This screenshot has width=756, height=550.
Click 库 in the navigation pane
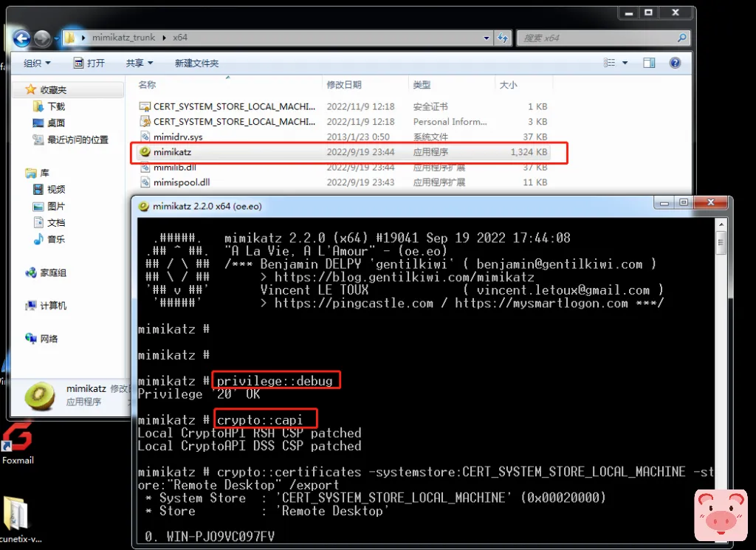coord(44,173)
